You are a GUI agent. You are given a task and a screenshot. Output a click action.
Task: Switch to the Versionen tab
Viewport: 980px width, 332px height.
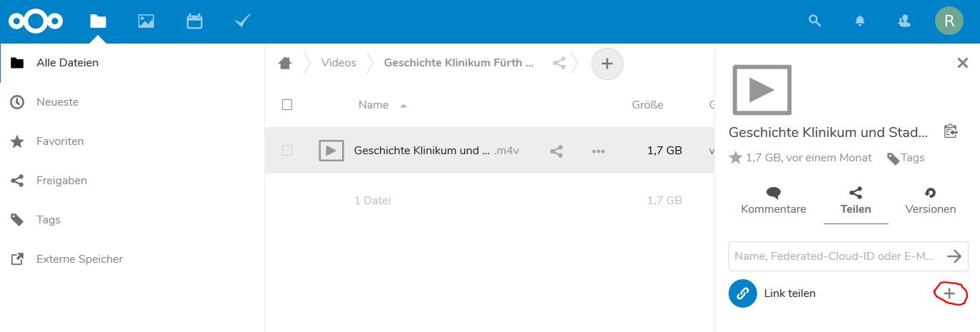tap(930, 201)
